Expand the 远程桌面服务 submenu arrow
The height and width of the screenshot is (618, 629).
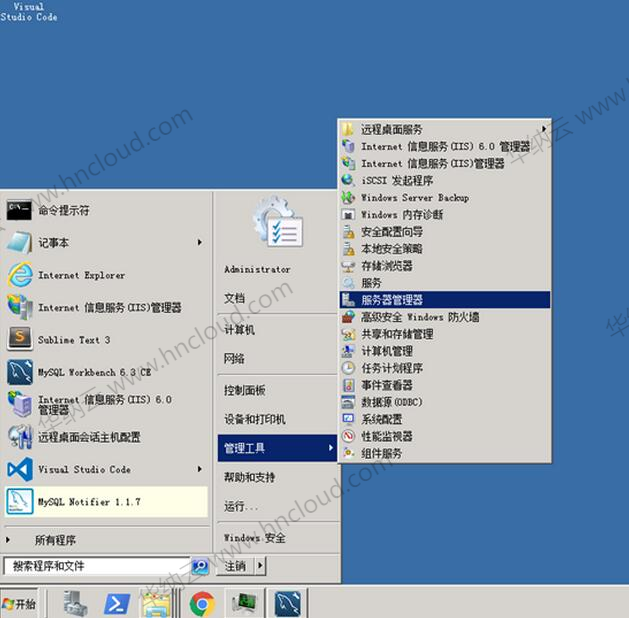[x=544, y=129]
